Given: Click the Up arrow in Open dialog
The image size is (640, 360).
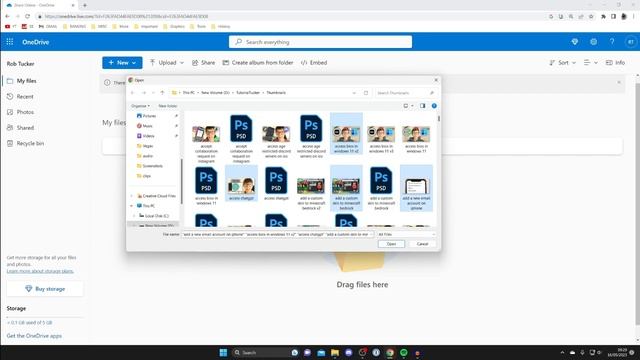Looking at the screenshot, I should [x=162, y=93].
